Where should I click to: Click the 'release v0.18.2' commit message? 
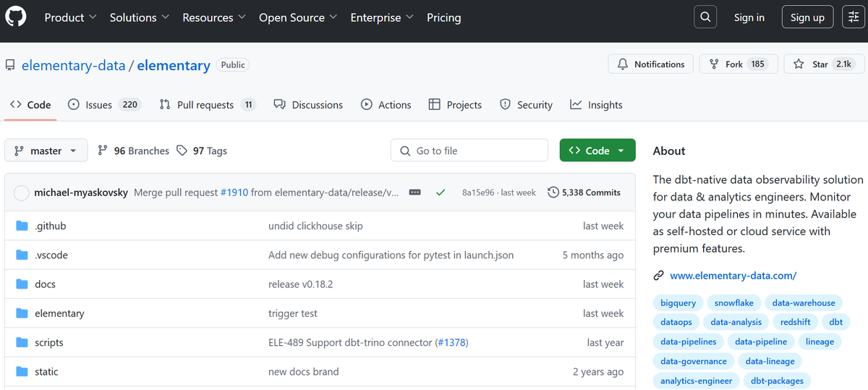pyautogui.click(x=300, y=284)
